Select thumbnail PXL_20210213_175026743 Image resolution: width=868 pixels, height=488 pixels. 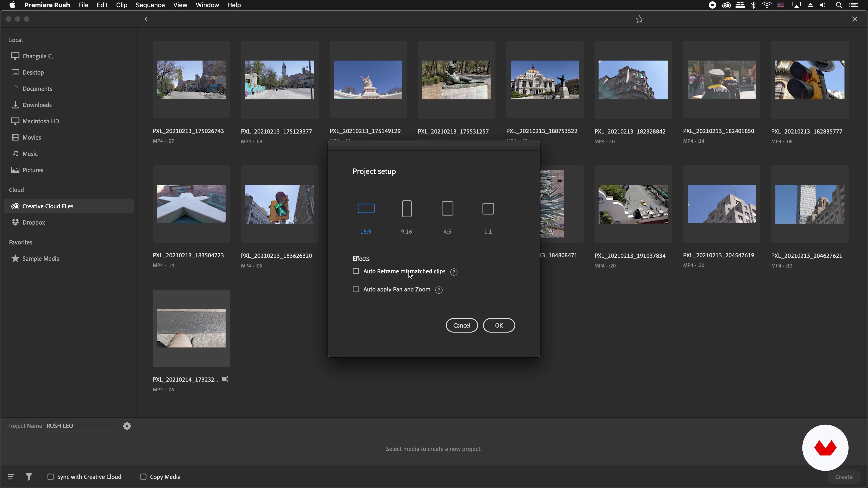[x=191, y=80]
